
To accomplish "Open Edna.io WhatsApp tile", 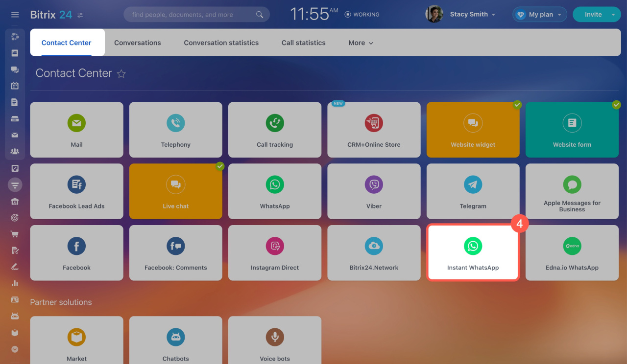I will click(572, 253).
